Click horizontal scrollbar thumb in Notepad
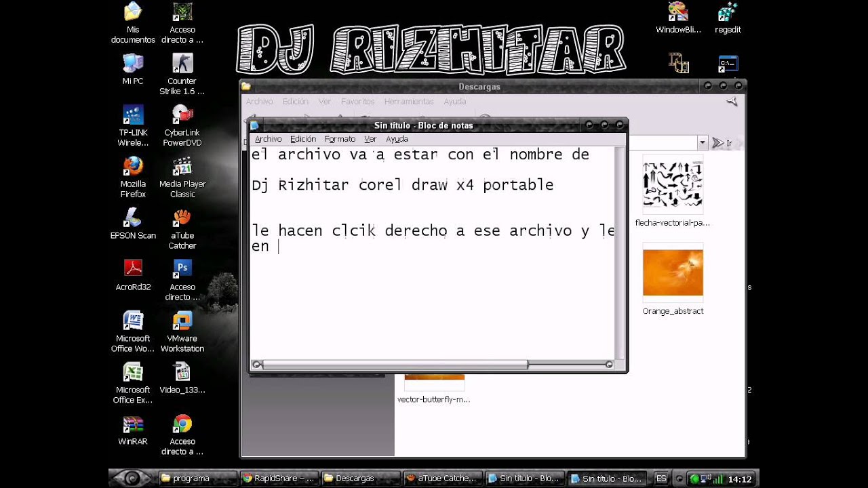The width and height of the screenshot is (868, 488). click(395, 365)
